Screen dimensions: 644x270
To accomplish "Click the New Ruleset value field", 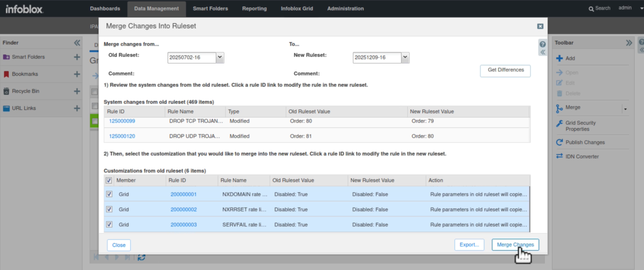I will pos(377,58).
